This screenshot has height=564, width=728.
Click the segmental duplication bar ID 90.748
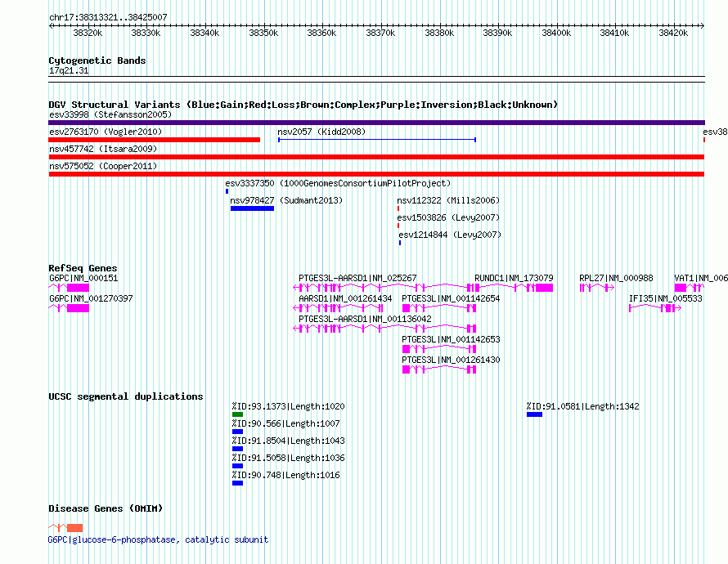click(x=238, y=483)
